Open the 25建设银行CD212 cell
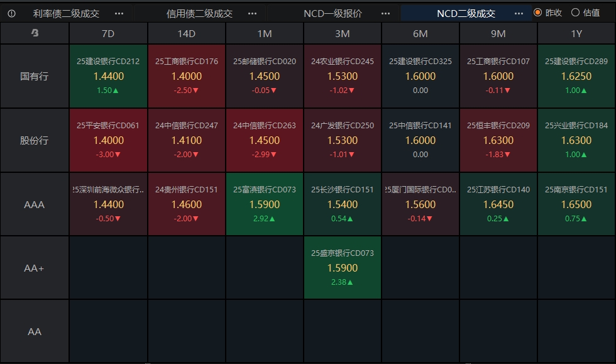The width and height of the screenshot is (616, 364). pyautogui.click(x=108, y=76)
